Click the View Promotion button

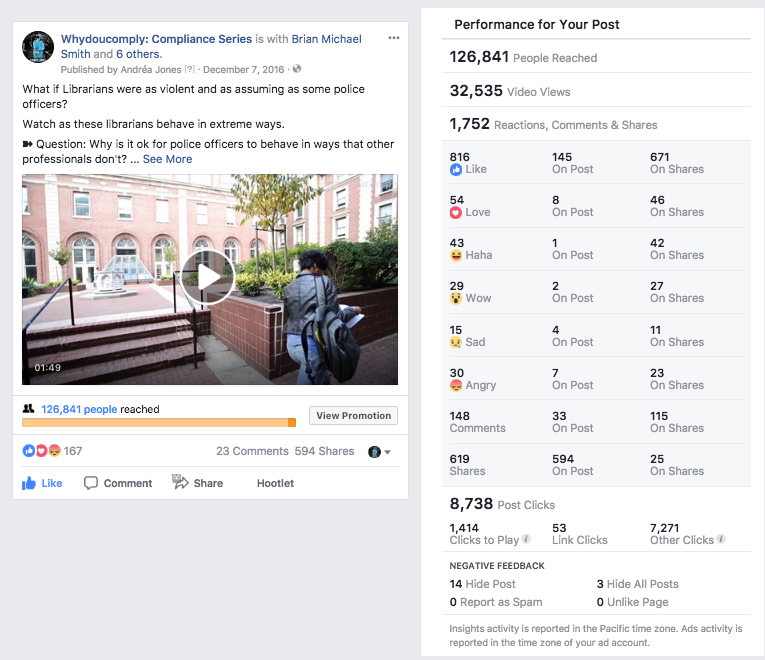coord(353,416)
